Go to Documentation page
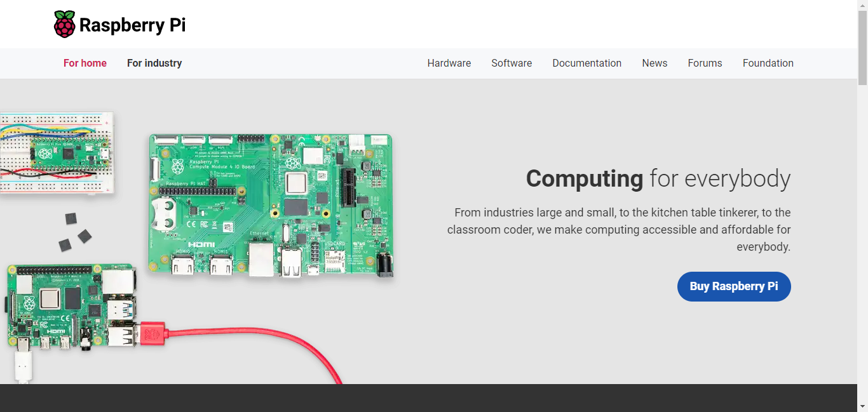The height and width of the screenshot is (412, 868). tap(587, 63)
